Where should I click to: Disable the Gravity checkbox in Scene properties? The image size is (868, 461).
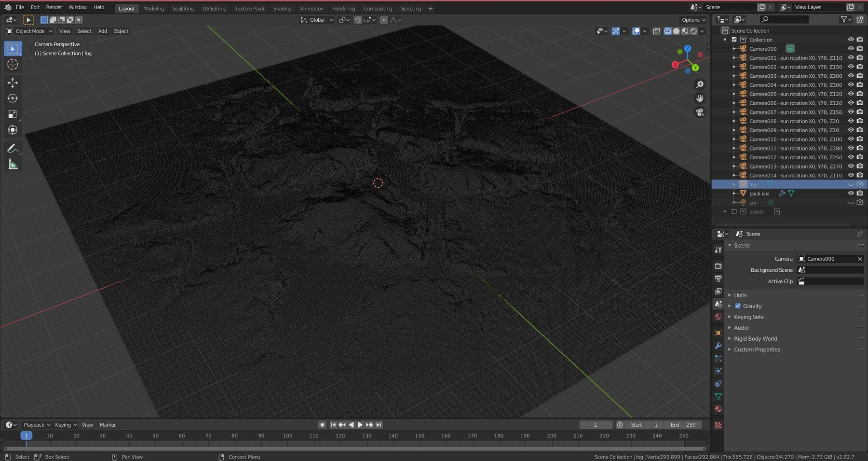click(x=738, y=306)
